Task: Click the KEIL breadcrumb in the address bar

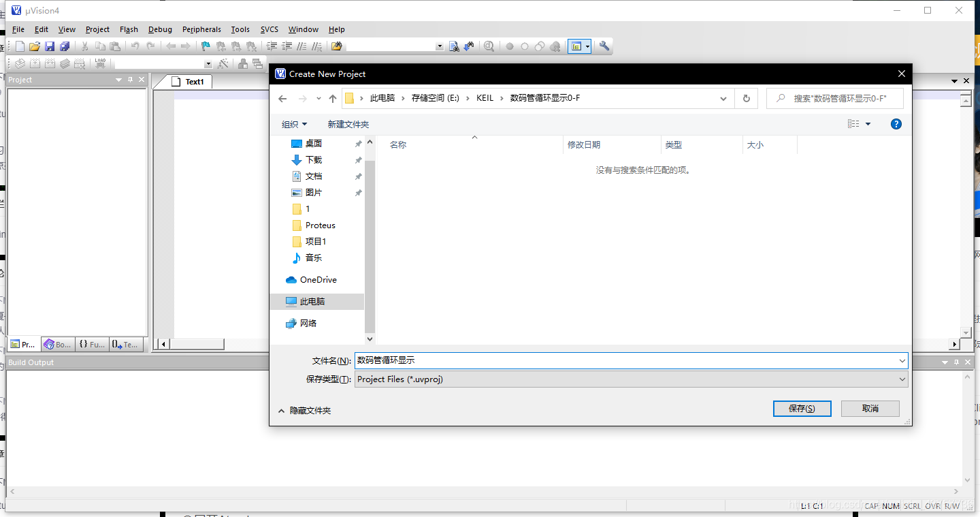Action: (485, 98)
